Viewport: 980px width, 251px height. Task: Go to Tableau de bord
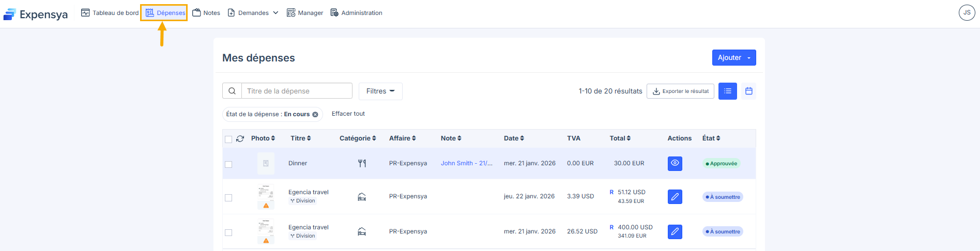coord(110,13)
